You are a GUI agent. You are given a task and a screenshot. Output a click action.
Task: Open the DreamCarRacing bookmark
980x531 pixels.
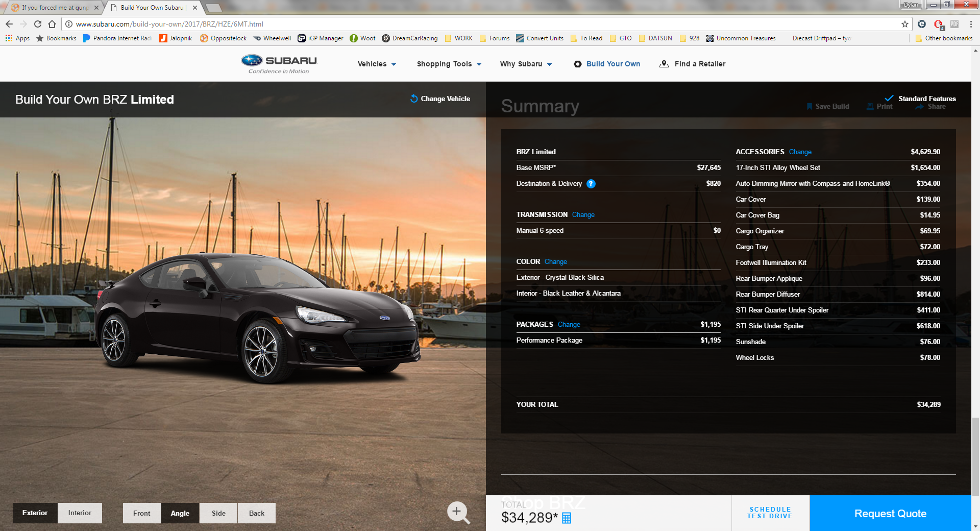(x=410, y=38)
